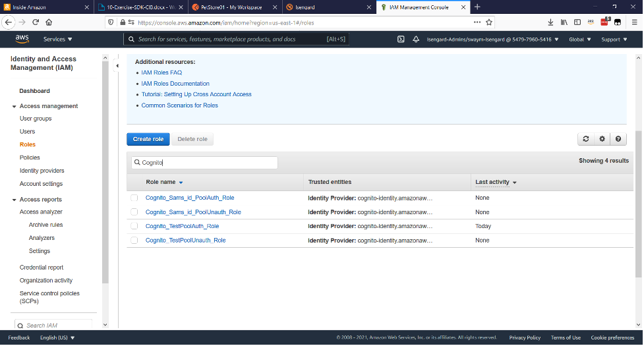Open Cookie preferences in footer

point(612,338)
